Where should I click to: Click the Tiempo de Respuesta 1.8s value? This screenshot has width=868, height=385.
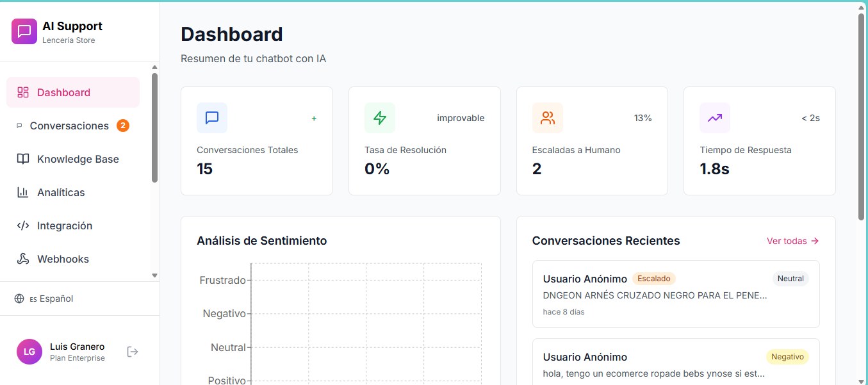(x=715, y=169)
